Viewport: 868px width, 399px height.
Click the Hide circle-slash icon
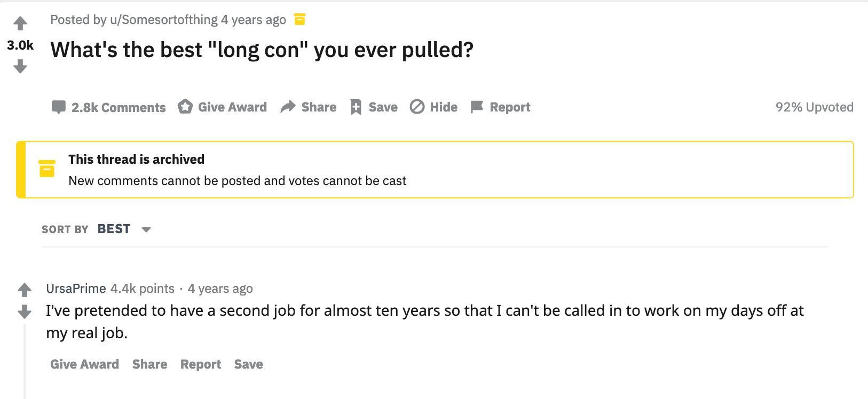[417, 107]
